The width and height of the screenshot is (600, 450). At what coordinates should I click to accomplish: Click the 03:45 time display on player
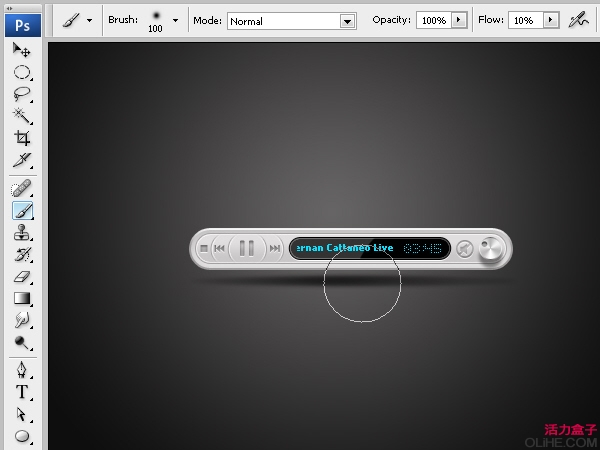pos(422,249)
